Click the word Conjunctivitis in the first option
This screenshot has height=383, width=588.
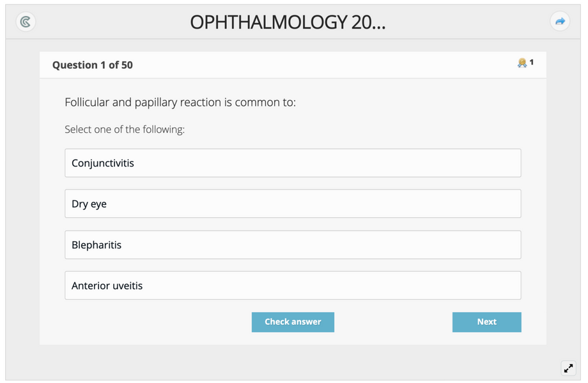tap(103, 163)
